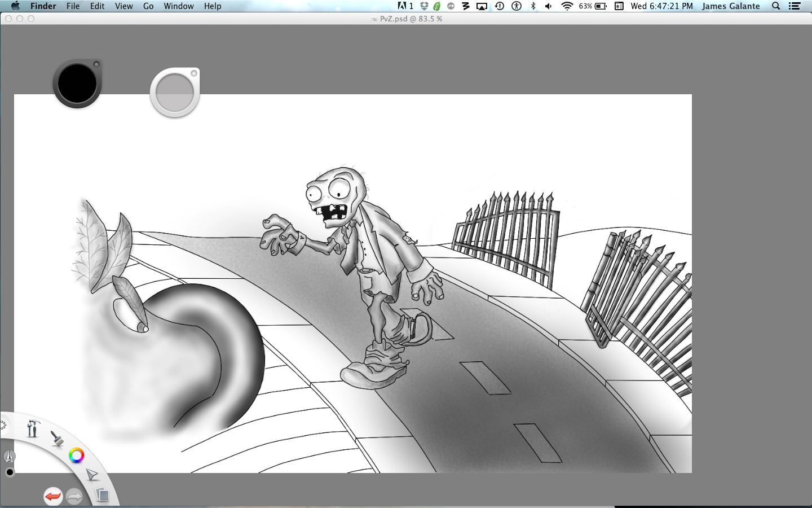Click the interface controls icon at lagoon corner
This screenshot has height=508, width=812.
pos(3,424)
